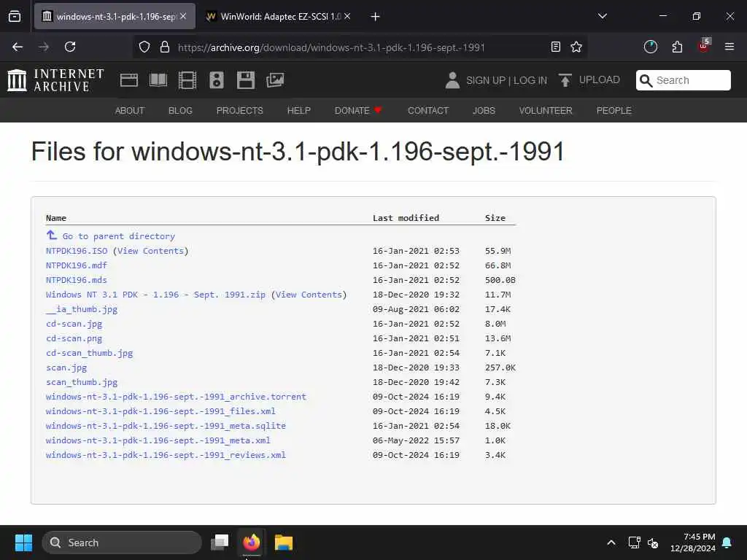
Task: Download the NTPDK196.ISO file
Action: pyautogui.click(x=77, y=251)
